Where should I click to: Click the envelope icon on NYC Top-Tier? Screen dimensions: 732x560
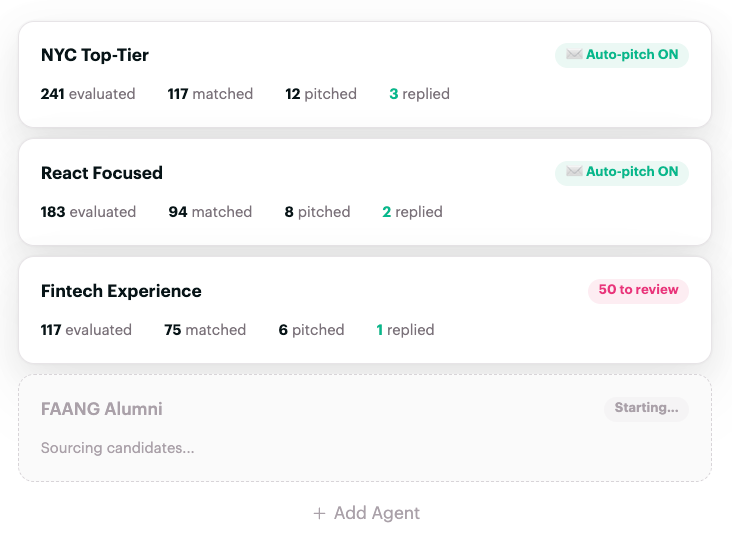pos(574,55)
